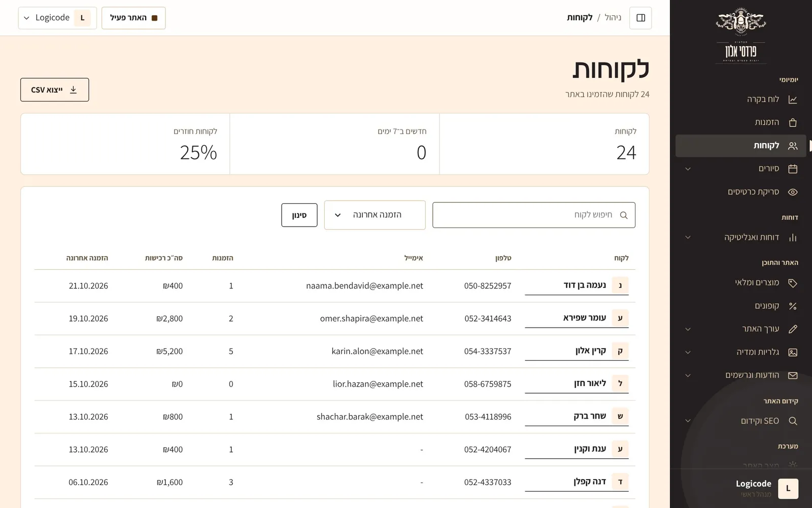Expand the SEO וקידום chevron
Screen dimensions: 812x508
[688, 421]
